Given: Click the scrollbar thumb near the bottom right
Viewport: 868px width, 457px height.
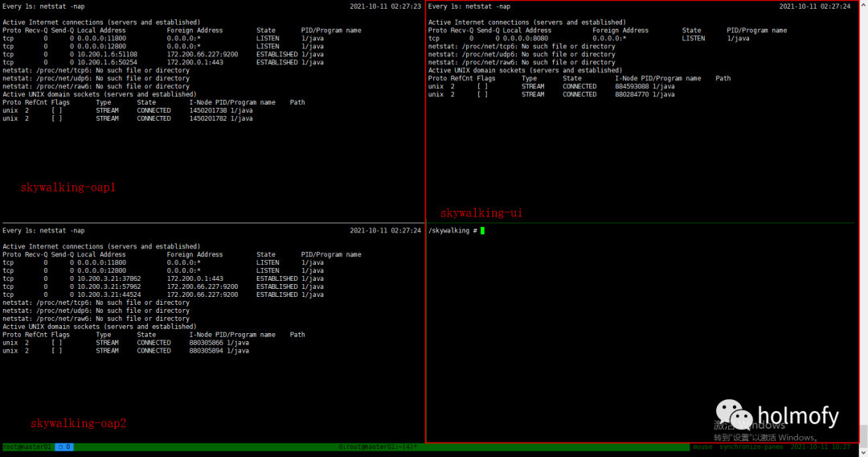Looking at the screenshot, I should coord(863,435).
